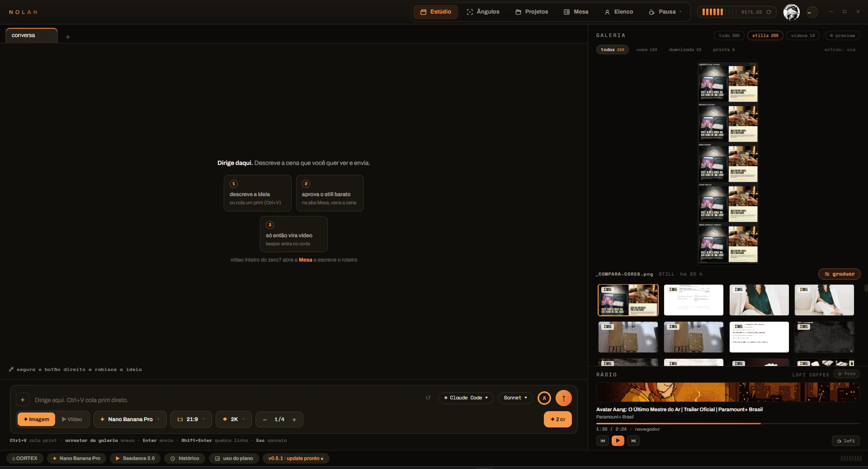The width and height of the screenshot is (868, 469).
Task: Toggle the extras: sim setting
Action: click(840, 50)
